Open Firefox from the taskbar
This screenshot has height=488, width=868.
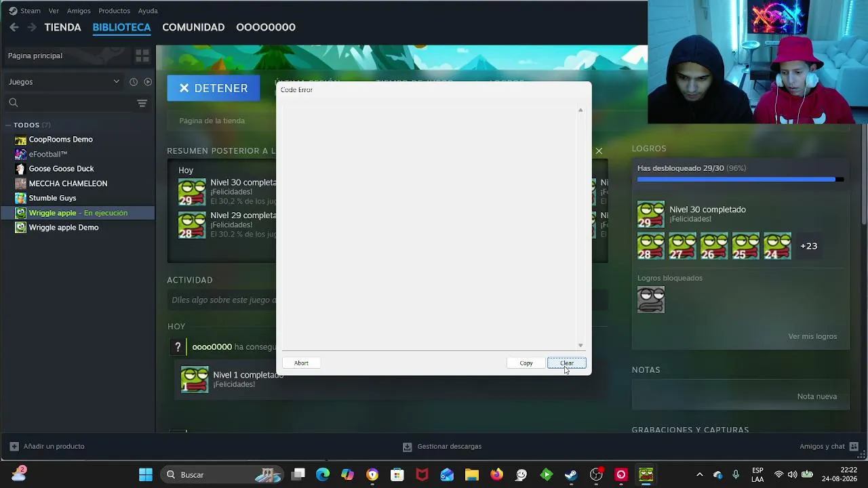[x=496, y=474]
